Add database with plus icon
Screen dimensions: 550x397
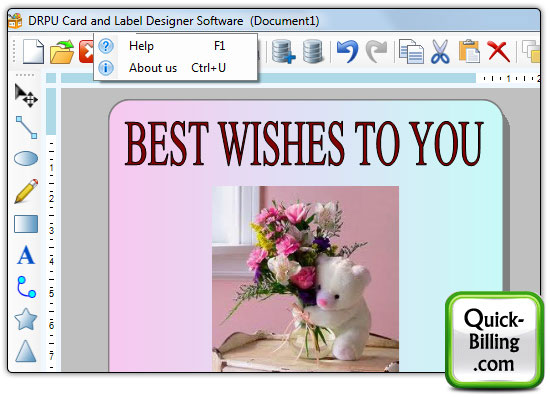[283, 52]
